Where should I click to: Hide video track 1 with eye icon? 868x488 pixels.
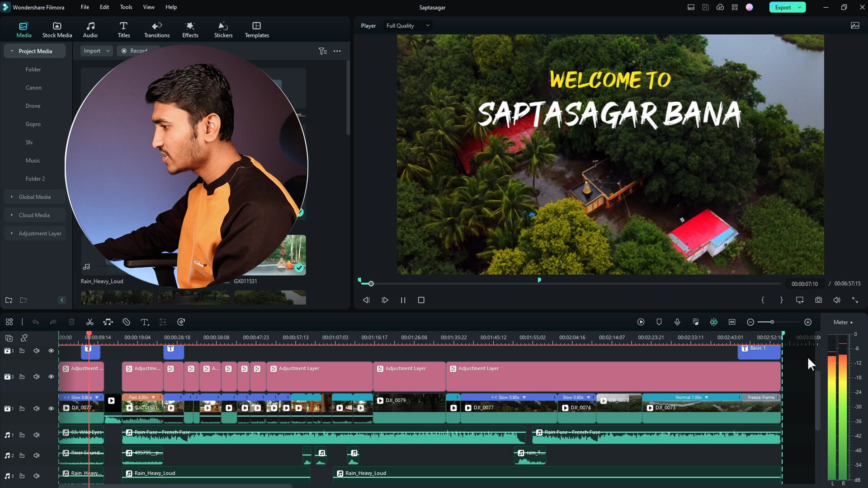pyautogui.click(x=51, y=408)
